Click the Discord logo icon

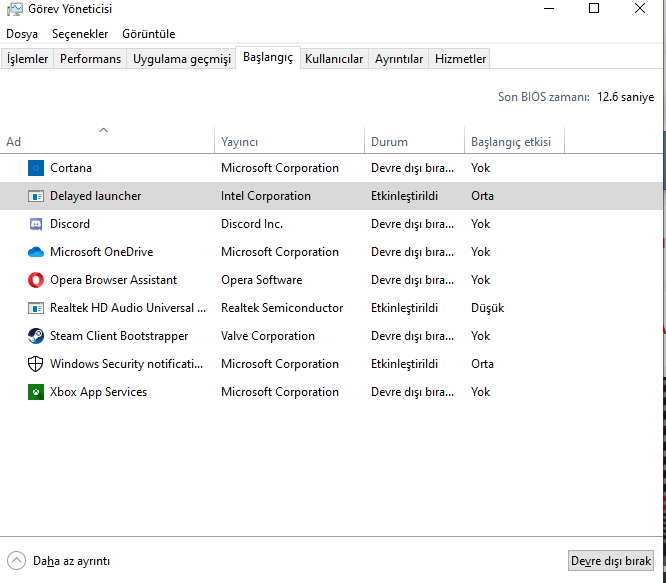36,224
